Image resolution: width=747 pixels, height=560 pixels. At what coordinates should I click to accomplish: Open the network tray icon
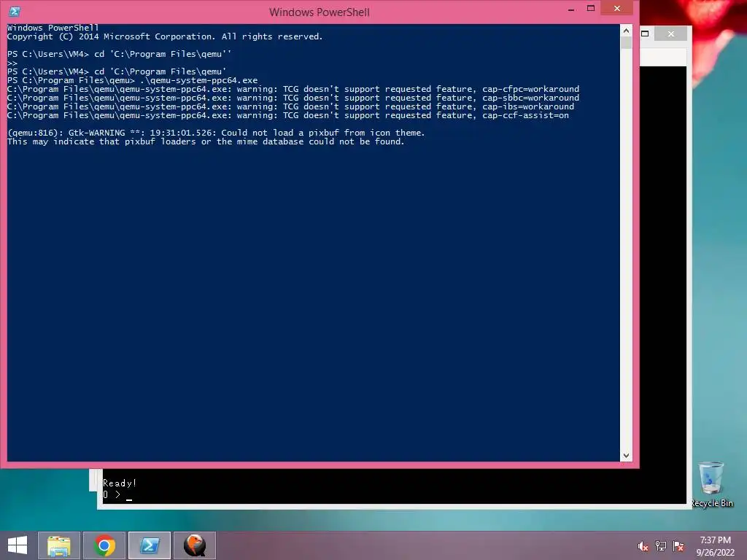coord(661,546)
